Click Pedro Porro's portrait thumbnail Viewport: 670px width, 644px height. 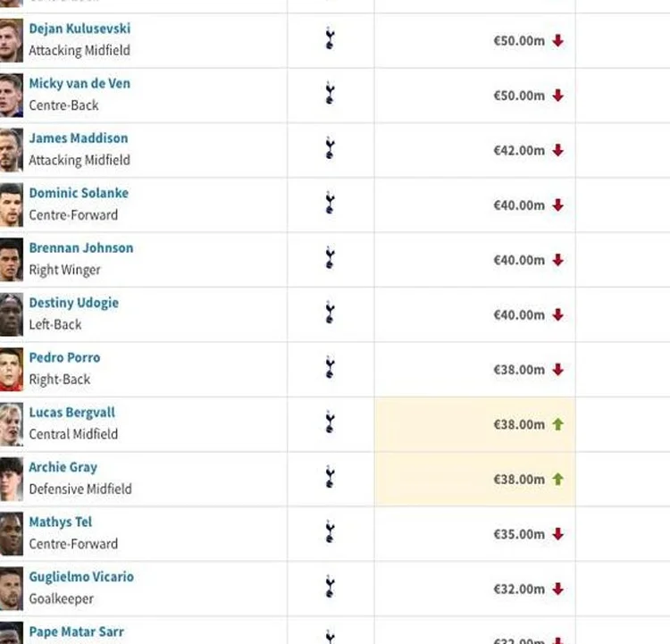(x=11, y=369)
